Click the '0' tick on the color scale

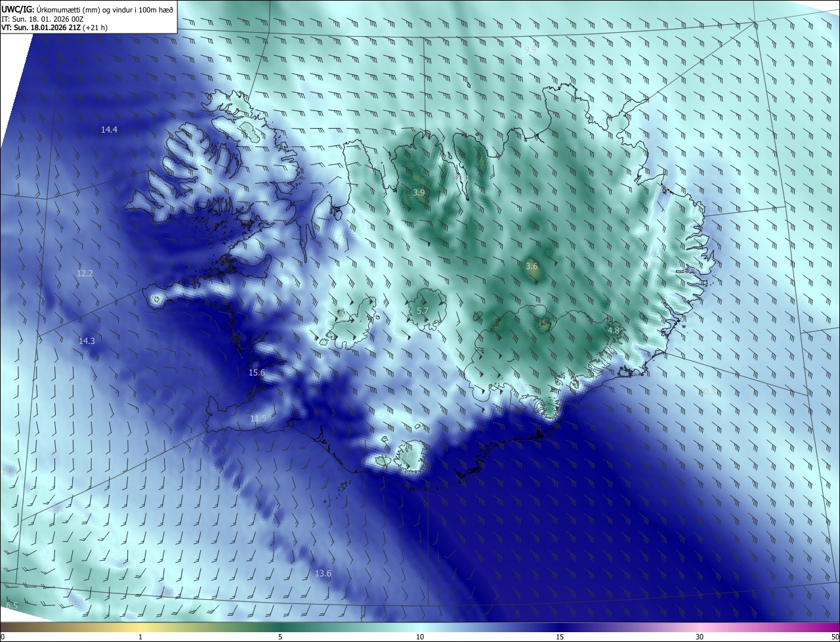tap(3, 637)
